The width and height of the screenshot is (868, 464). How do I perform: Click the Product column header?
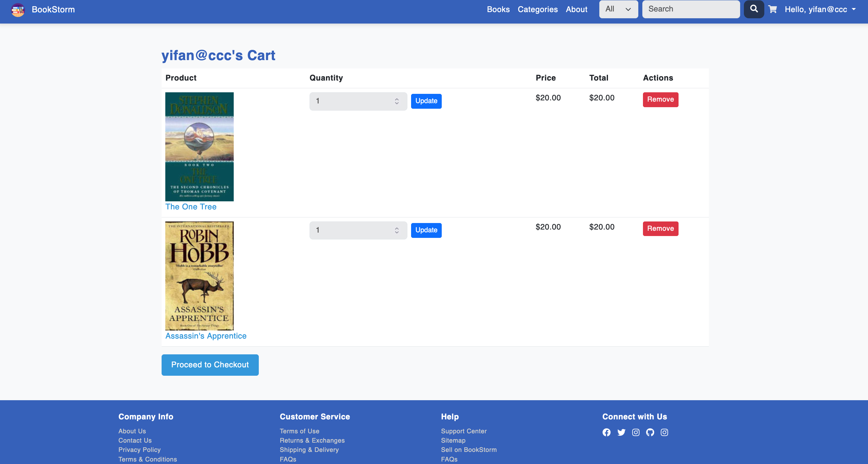click(180, 78)
